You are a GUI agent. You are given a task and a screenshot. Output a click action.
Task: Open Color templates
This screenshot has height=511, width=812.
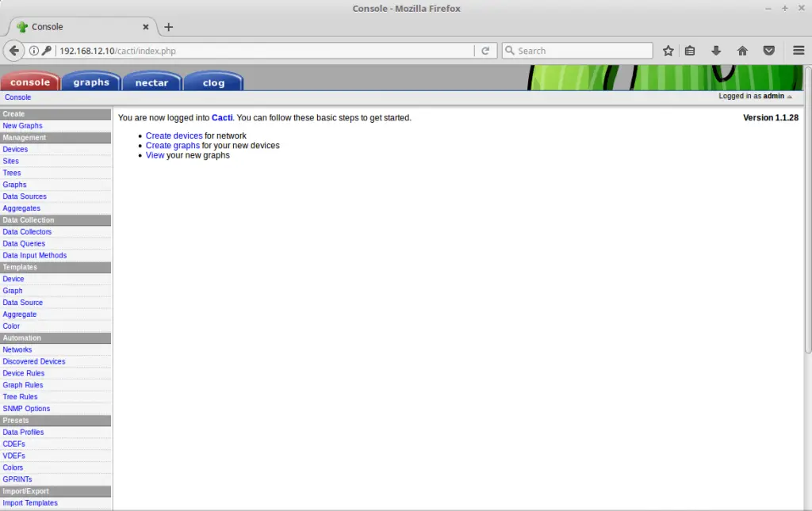pyautogui.click(x=11, y=326)
